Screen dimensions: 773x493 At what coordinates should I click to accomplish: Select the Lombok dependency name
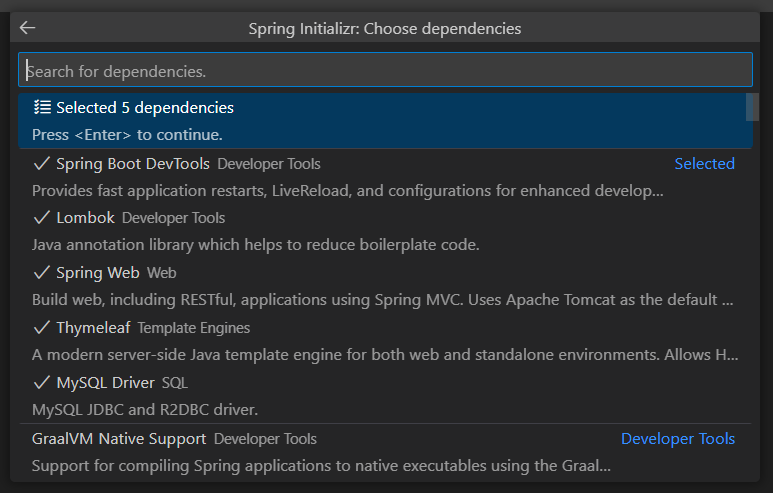coord(85,217)
